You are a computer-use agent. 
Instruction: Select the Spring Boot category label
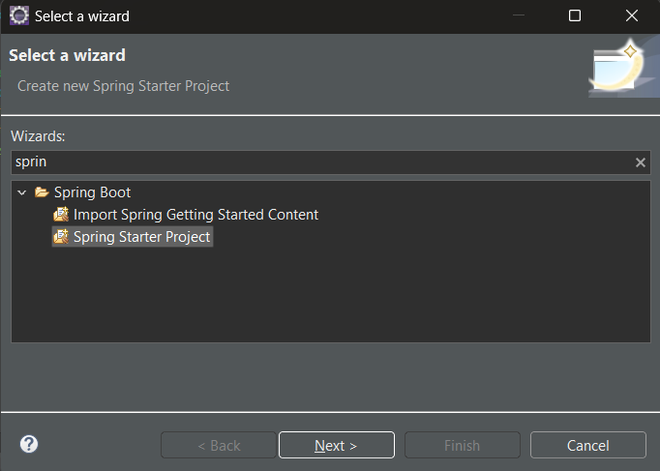point(92,192)
